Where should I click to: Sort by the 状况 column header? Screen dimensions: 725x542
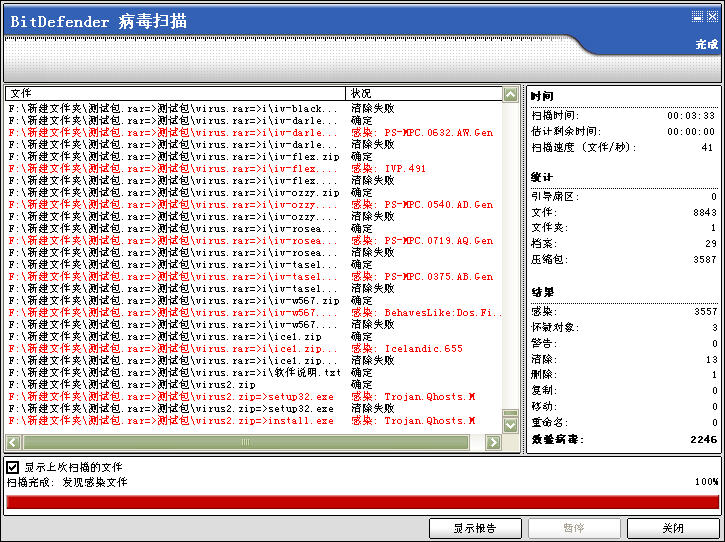(x=424, y=93)
